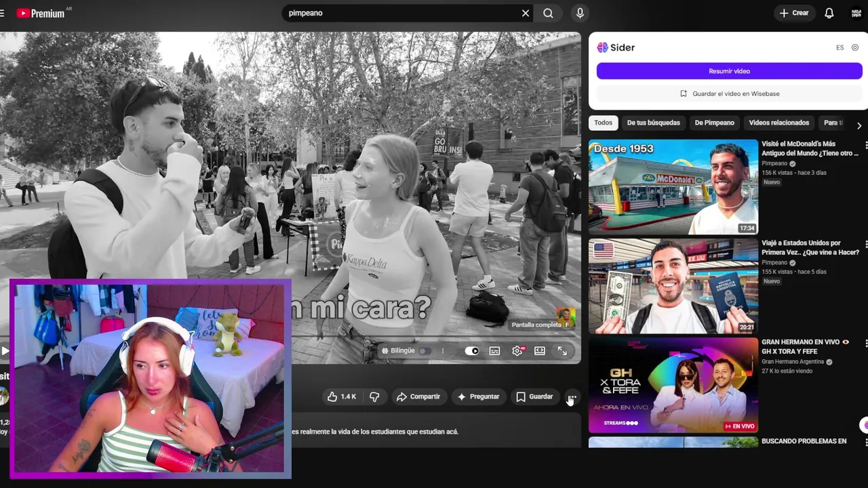This screenshot has width=868, height=488.
Task: Click the '155 K vistas - hace 5 días' text
Action: 794,272
